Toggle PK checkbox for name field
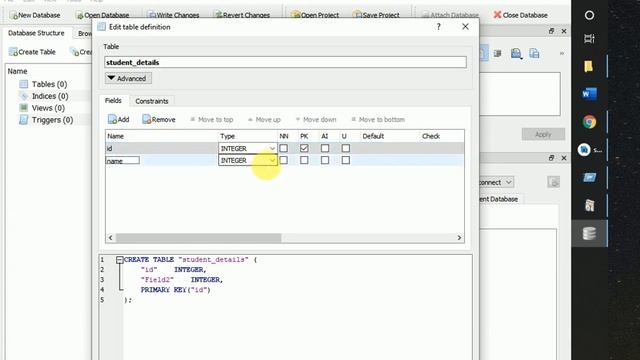The image size is (640, 360). tap(304, 160)
